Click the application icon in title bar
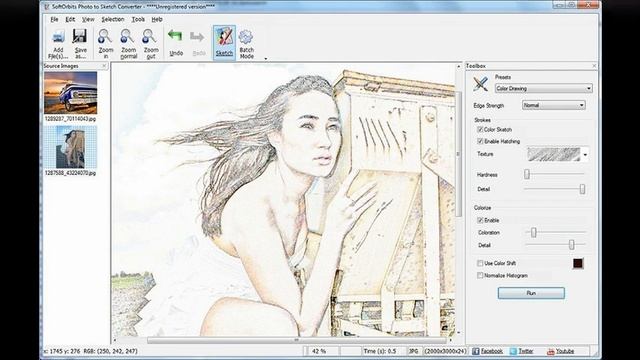Viewport: 640px width, 360px height. 47,7
